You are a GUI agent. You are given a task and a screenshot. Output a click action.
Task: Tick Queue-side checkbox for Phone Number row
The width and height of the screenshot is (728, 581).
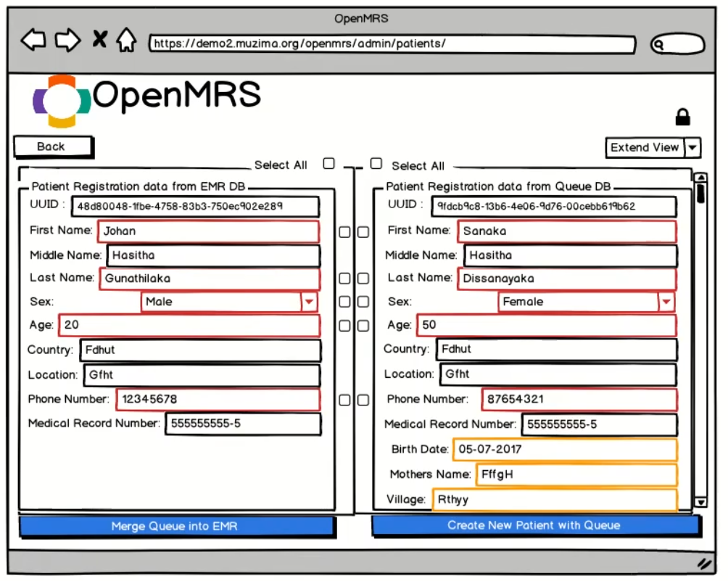point(363,400)
